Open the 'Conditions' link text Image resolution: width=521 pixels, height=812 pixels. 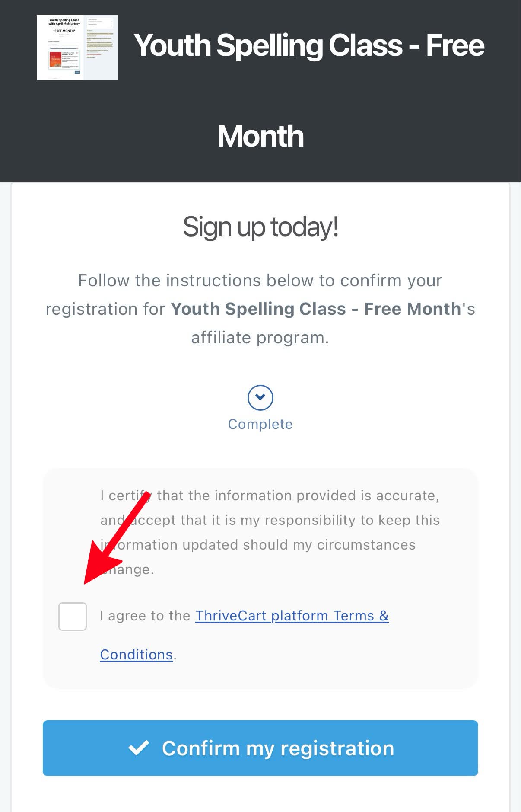(136, 655)
